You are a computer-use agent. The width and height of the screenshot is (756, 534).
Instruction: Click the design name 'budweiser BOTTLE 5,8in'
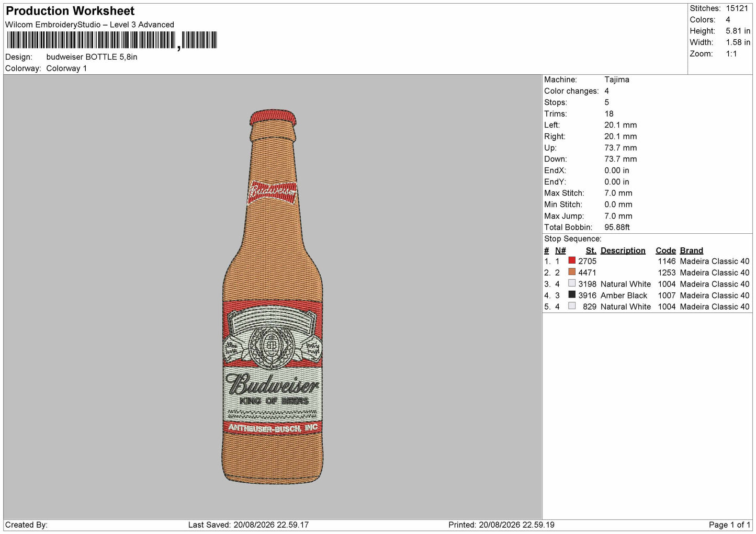92,57
